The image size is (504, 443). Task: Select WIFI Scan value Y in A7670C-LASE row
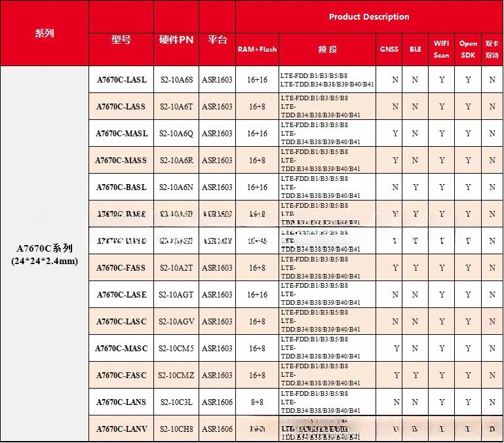point(442,294)
